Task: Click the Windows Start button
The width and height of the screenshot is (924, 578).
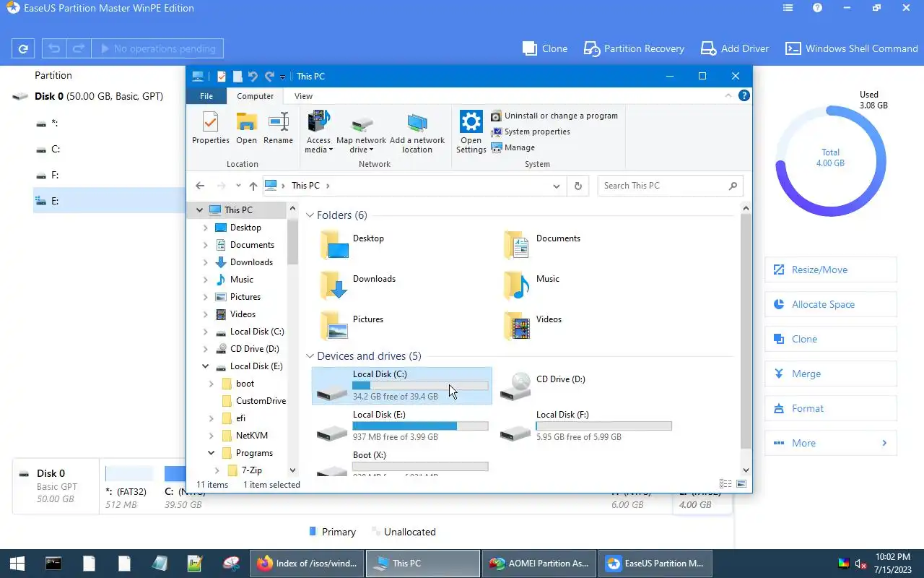Action: tap(17, 564)
